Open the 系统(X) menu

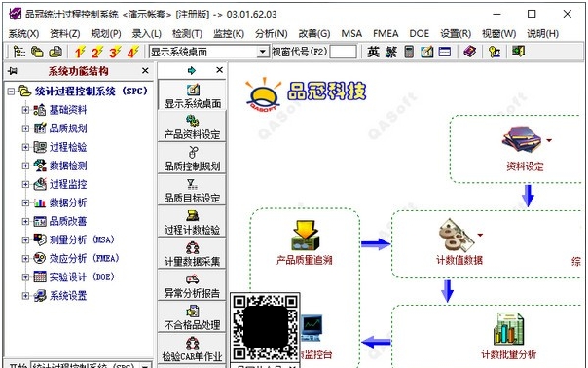point(23,34)
